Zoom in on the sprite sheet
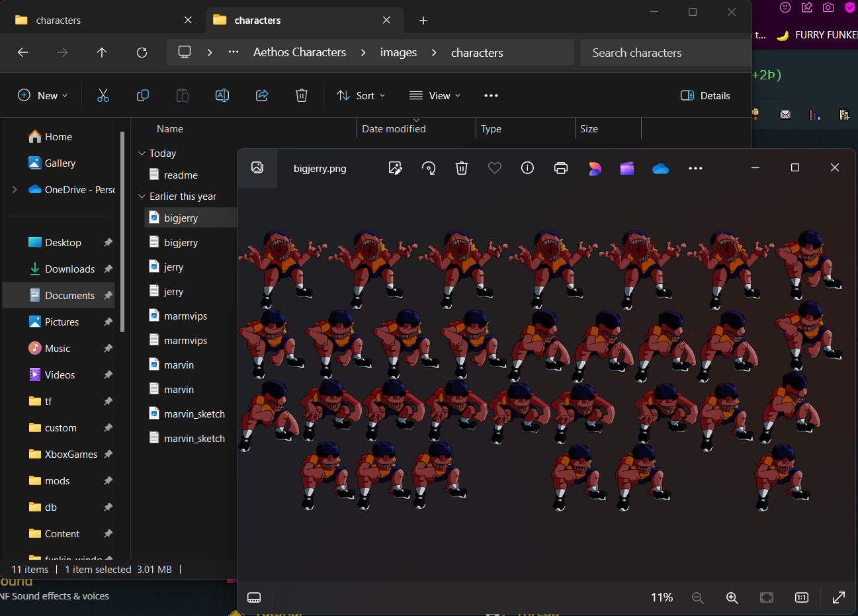 tap(732, 597)
